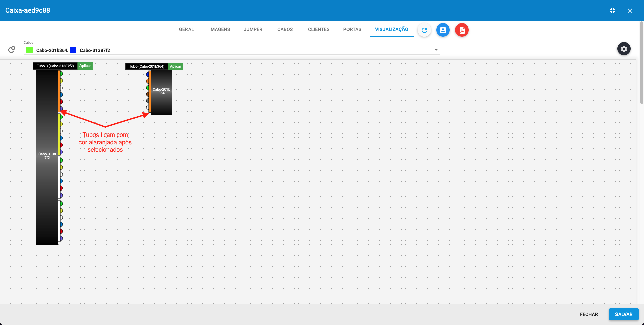Open the dark gear settings button
This screenshot has height=325, width=644.
624,49
